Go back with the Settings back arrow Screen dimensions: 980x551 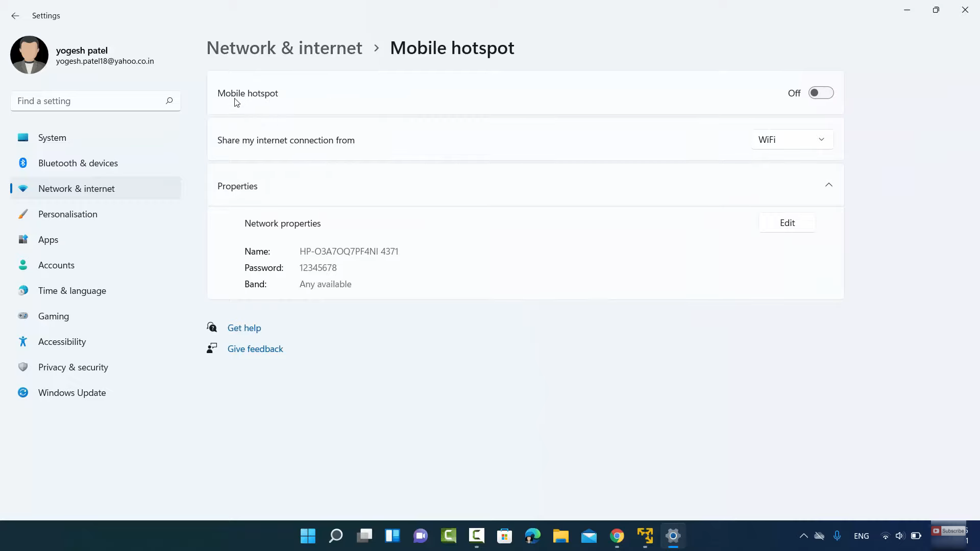pyautogui.click(x=15, y=16)
